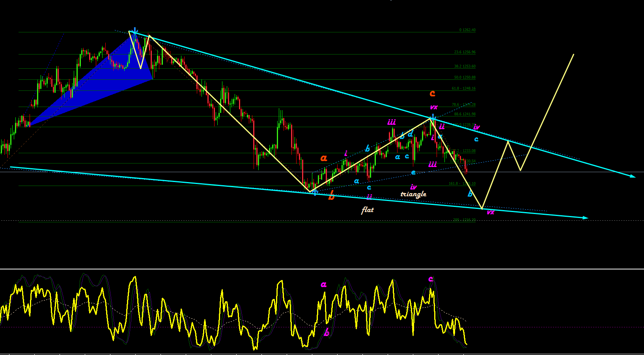Click the 'flat' pattern label

pyautogui.click(x=368, y=210)
